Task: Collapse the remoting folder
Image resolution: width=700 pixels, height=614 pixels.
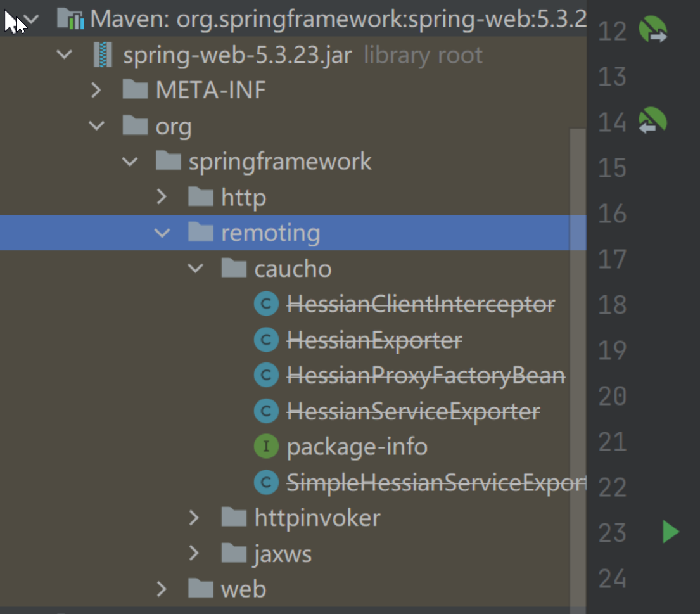Action: pyautogui.click(x=162, y=233)
